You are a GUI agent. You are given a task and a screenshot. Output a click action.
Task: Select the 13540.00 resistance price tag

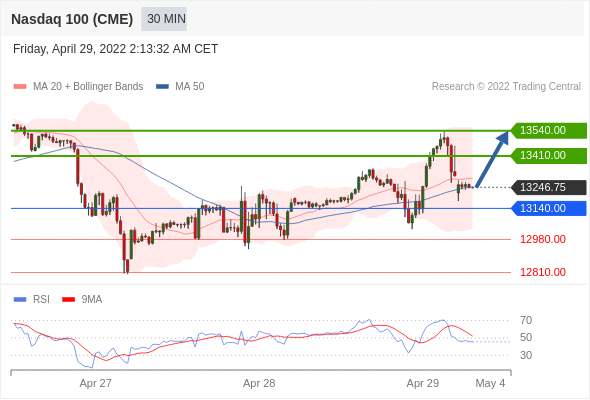tap(548, 131)
